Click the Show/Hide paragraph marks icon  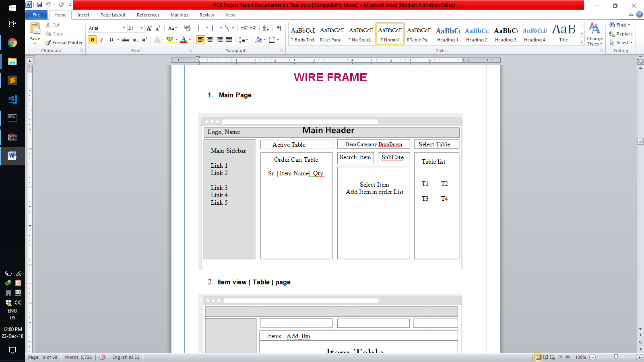point(279,28)
